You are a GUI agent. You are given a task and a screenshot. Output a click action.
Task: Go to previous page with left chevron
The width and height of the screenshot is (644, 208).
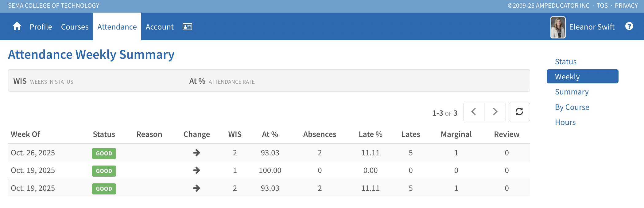click(474, 112)
